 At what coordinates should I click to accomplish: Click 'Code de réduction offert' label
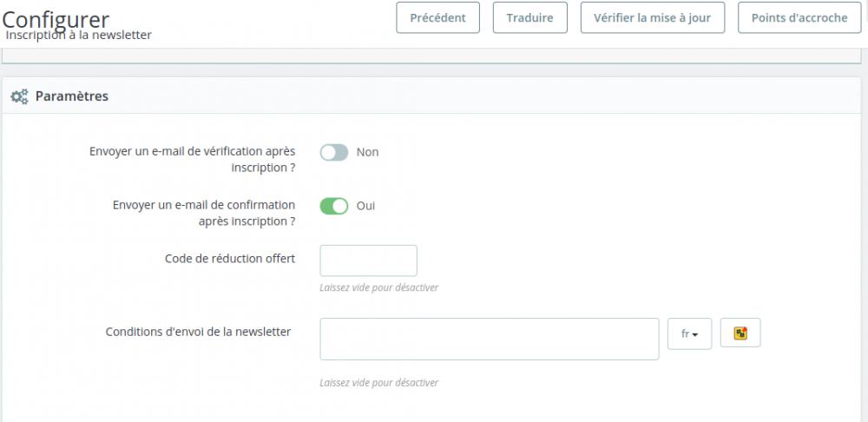point(229,258)
